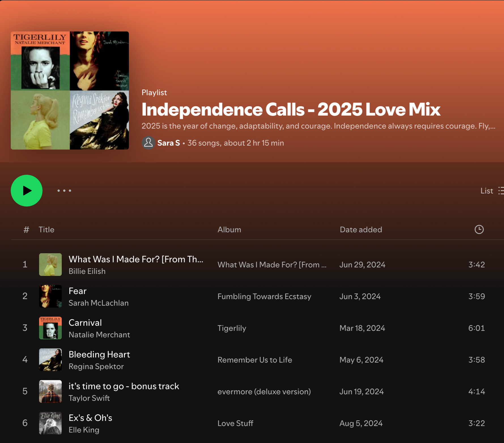Open the playlist options ellipsis menu

(x=64, y=191)
